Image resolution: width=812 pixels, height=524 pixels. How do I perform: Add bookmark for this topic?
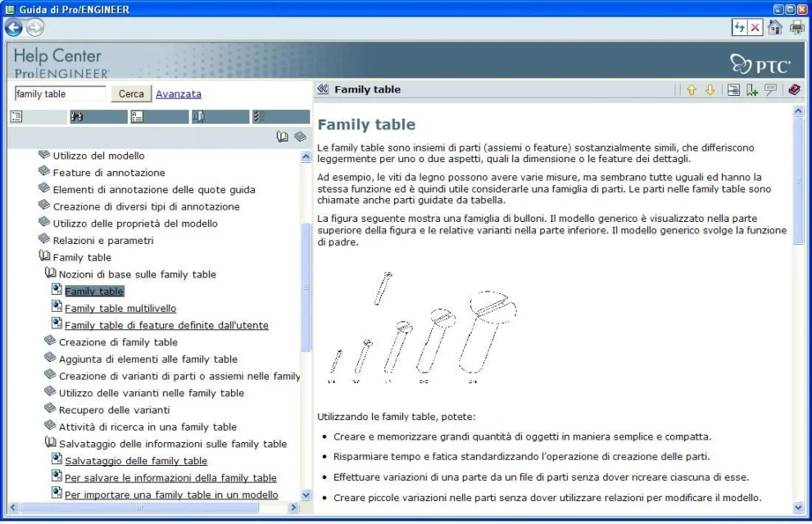pos(752,90)
